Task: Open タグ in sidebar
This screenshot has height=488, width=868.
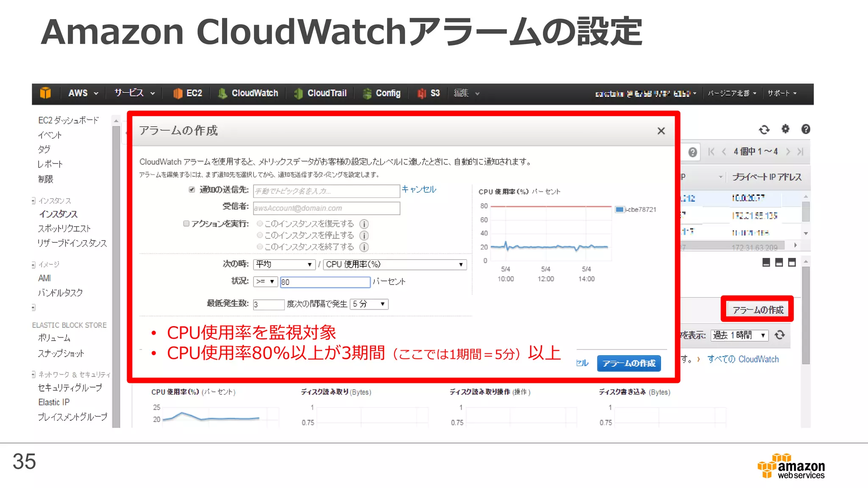Action: (x=44, y=149)
